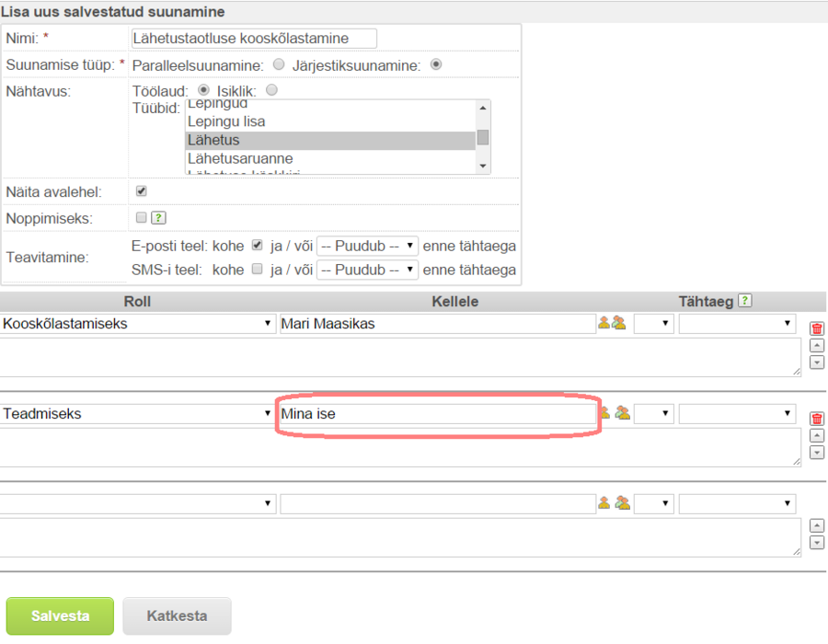Enable SMS-i teel kohe checkbox

258,269
